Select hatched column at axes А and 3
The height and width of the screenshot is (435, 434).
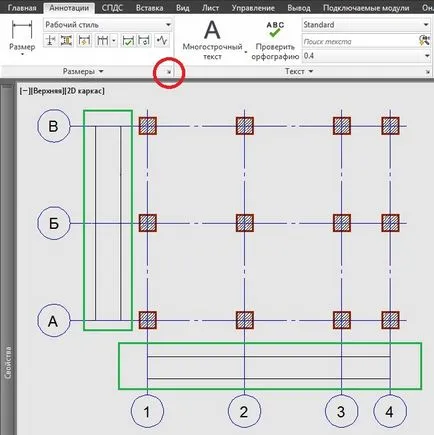coord(342,320)
